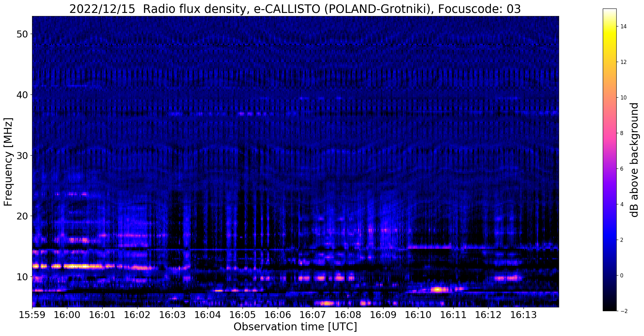Click the colorbar tick label 6

click(622, 169)
